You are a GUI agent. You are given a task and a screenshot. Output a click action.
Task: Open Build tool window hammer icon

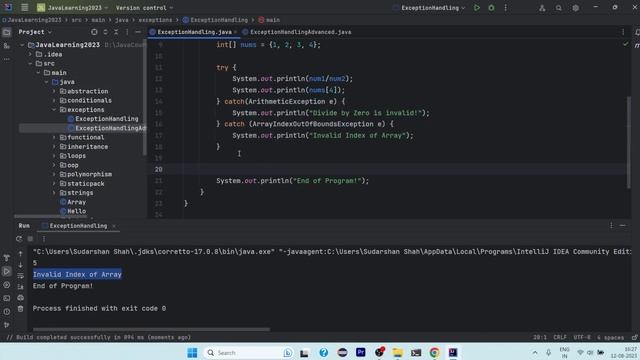tap(7, 258)
